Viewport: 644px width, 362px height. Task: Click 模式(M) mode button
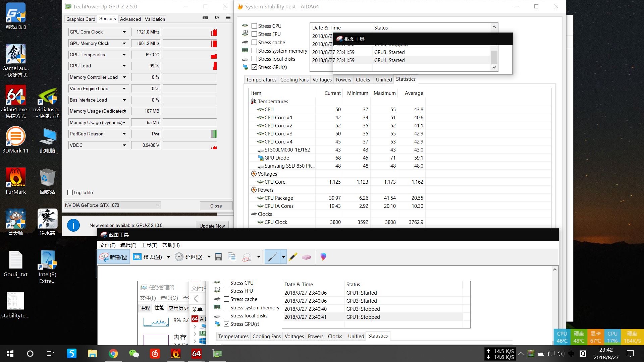[148, 257]
